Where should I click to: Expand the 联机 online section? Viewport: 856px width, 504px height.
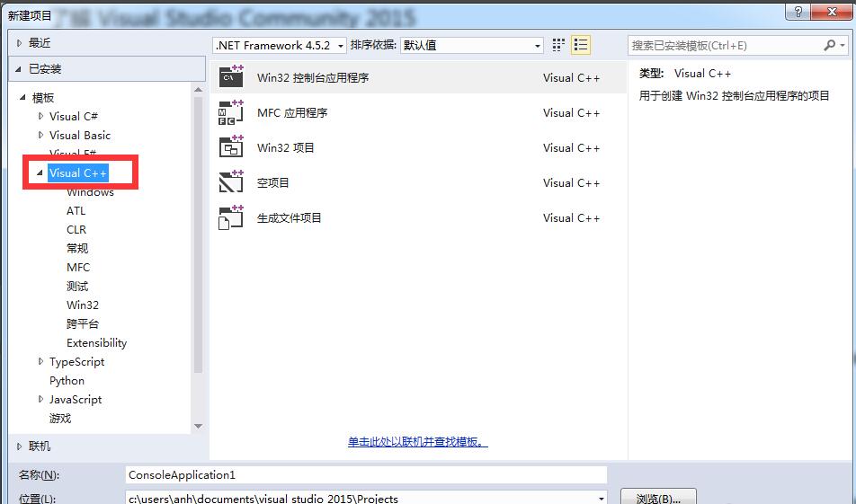coord(20,447)
